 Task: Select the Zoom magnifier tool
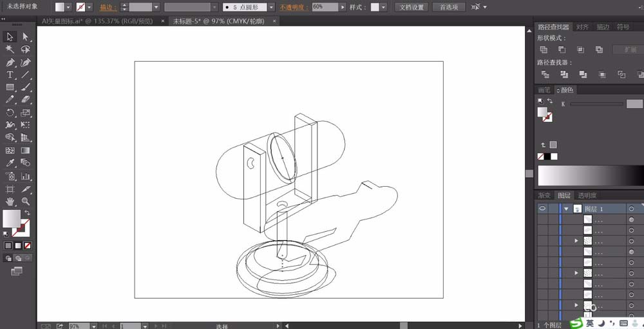coord(26,202)
